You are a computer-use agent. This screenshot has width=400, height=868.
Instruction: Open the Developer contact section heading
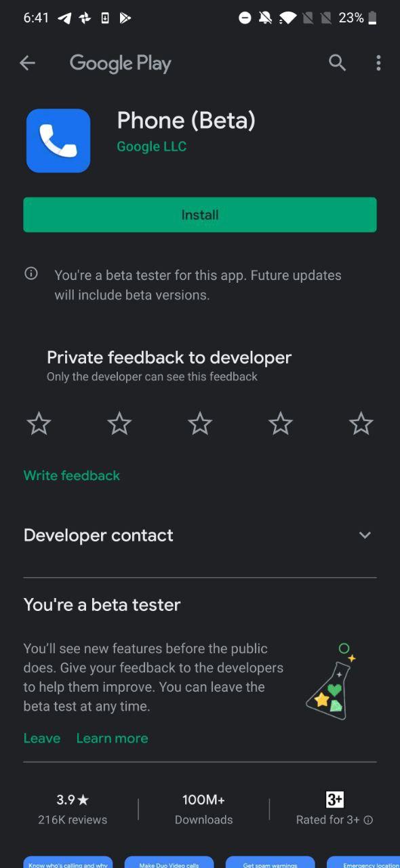(98, 535)
